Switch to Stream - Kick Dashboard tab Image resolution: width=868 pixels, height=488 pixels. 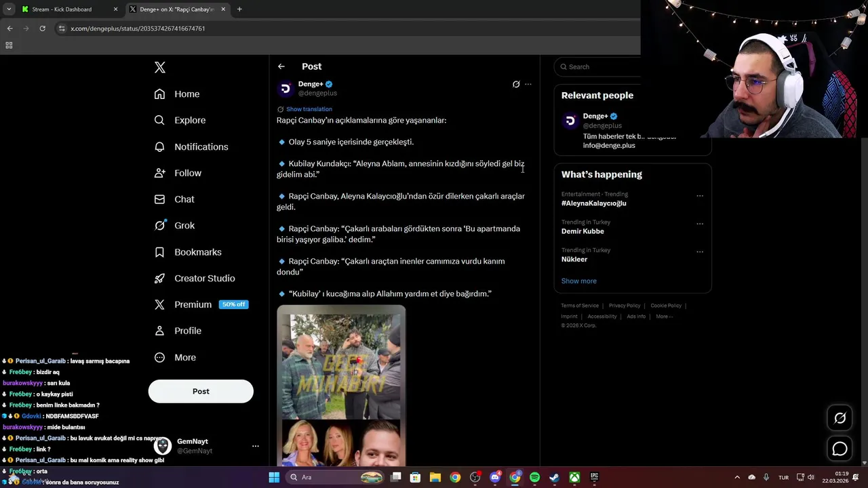[x=68, y=9]
